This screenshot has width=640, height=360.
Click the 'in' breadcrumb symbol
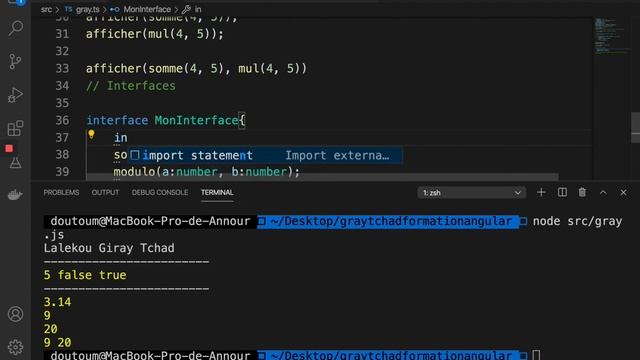(192, 9)
